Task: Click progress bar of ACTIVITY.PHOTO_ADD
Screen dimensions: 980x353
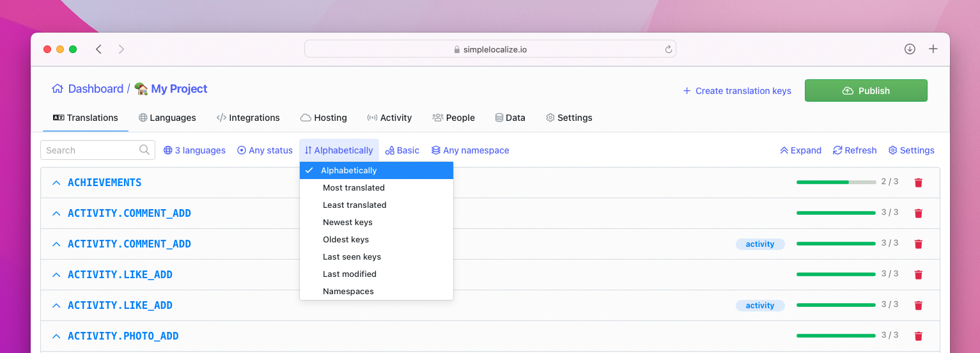Action: 836,336
